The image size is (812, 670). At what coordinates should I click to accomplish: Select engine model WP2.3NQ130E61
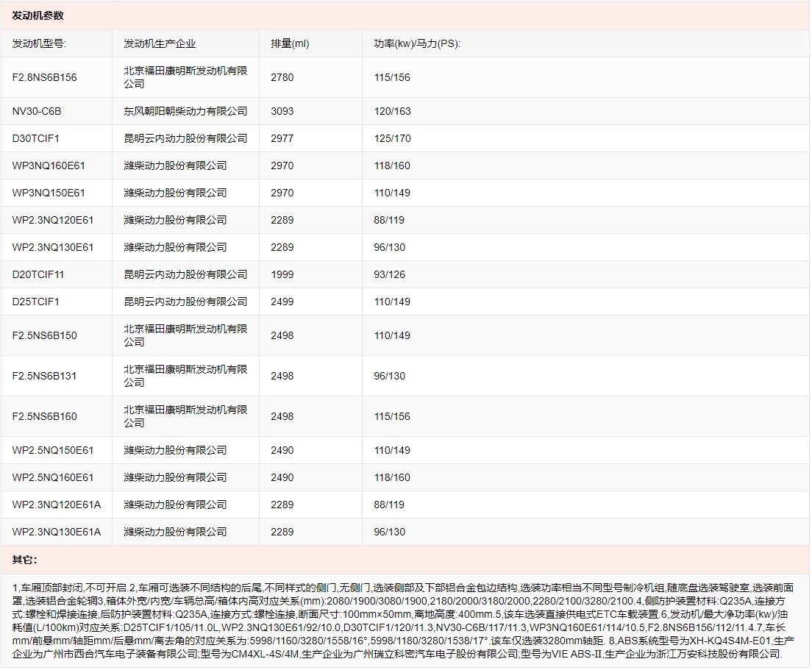click(53, 247)
